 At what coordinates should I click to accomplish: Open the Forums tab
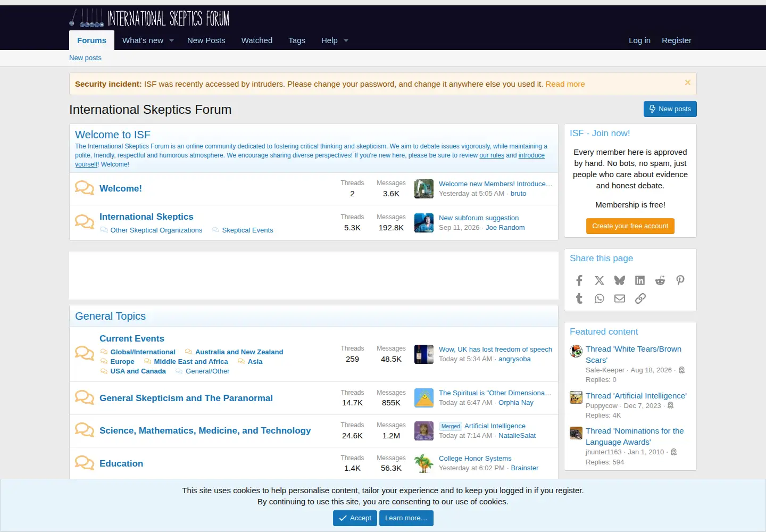pyautogui.click(x=91, y=40)
